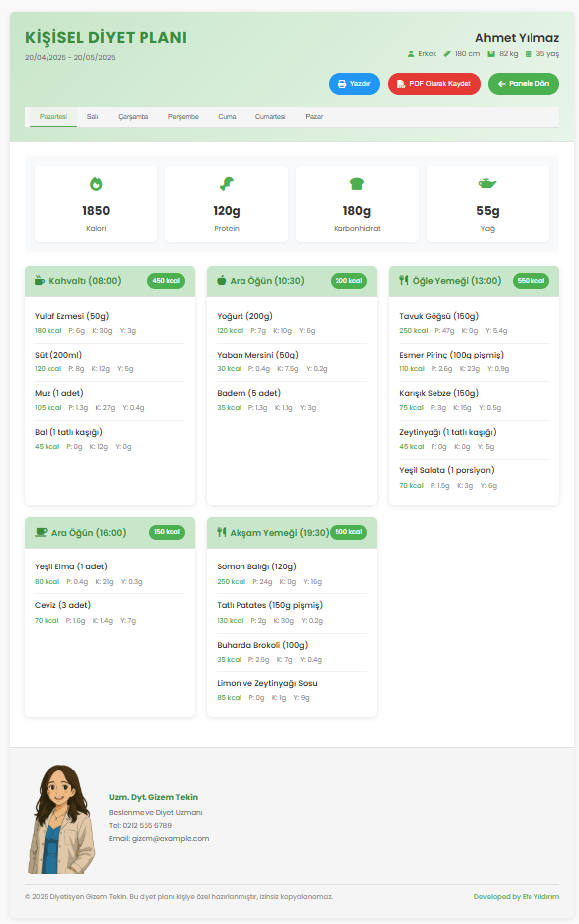The width and height of the screenshot is (579, 924).
Task: Switch to the Çarşamba tab
Action: tap(133, 117)
